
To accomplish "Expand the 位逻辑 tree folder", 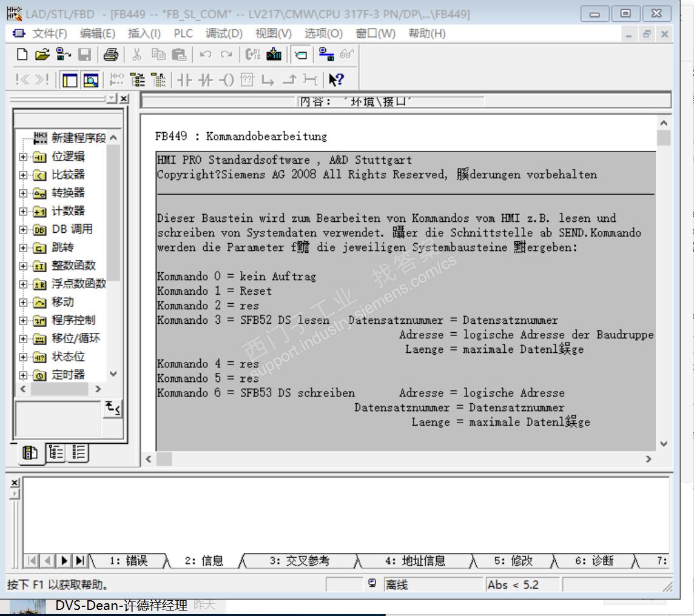I will click(23, 156).
